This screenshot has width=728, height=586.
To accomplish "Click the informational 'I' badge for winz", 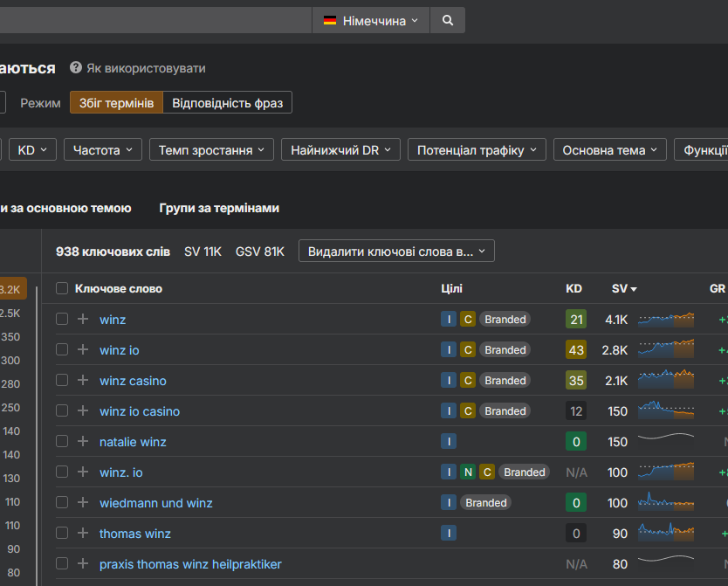I will pos(449,320).
